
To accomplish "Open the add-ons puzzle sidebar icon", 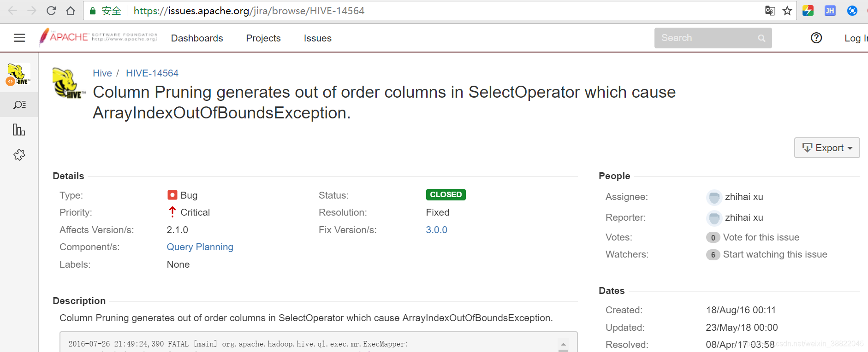I will click(x=19, y=155).
